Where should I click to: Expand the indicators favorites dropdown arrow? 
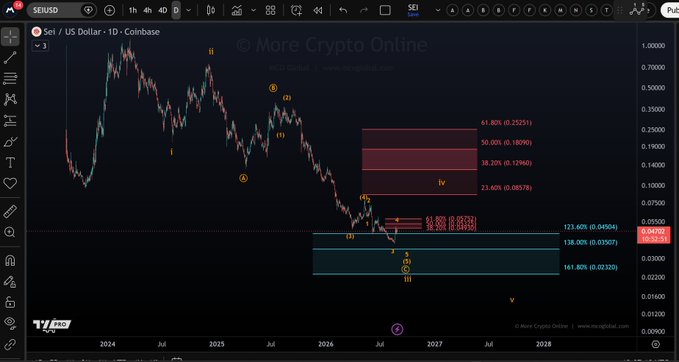tap(253, 10)
